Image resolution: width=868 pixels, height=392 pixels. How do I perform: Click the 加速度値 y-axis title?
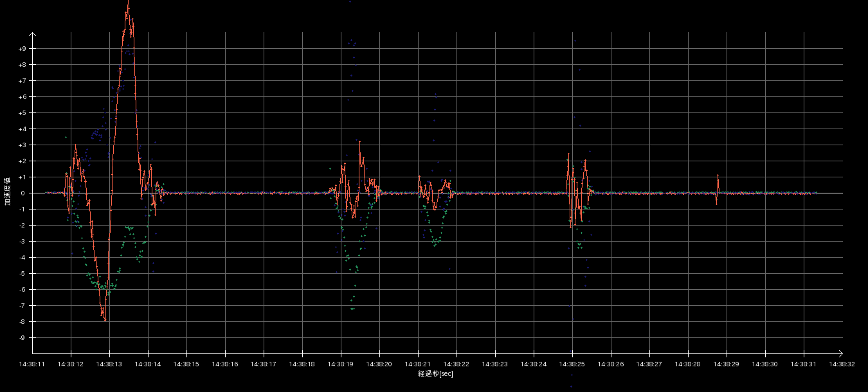pos(8,191)
